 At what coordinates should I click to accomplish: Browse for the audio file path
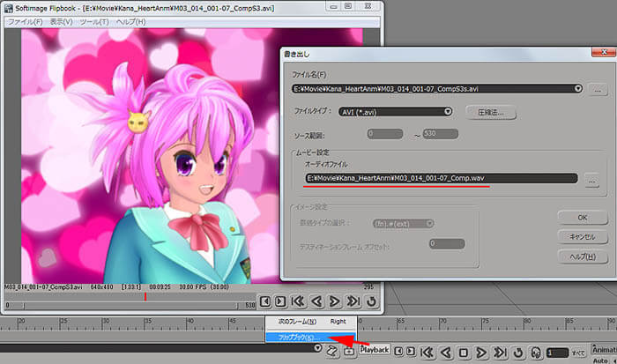point(591,179)
